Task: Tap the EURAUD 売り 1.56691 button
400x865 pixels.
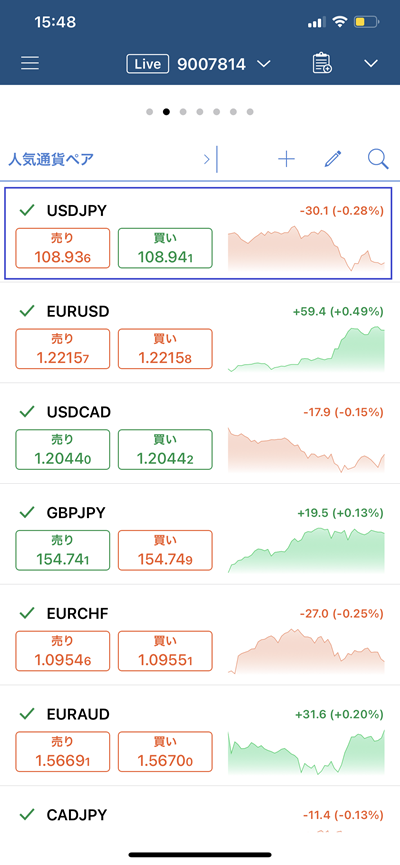Action: tap(63, 751)
